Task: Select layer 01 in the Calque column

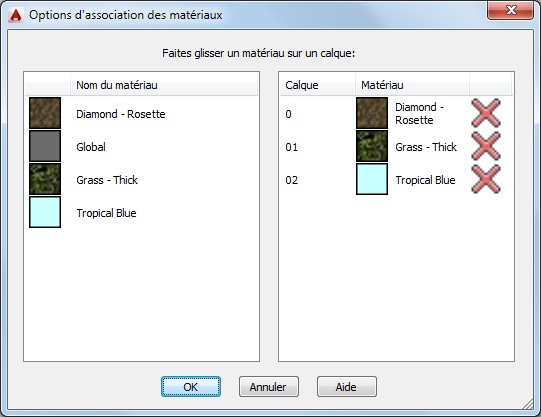Action: 292,147
